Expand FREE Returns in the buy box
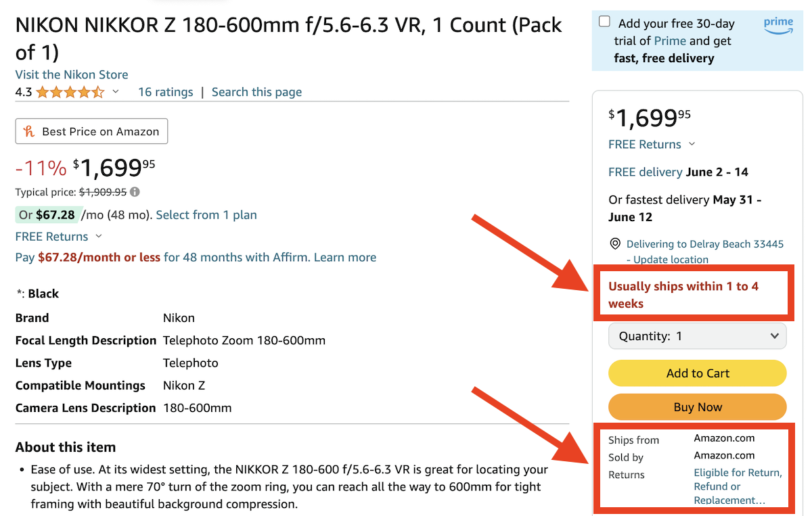Image resolution: width=812 pixels, height=516 pixels. [692, 145]
